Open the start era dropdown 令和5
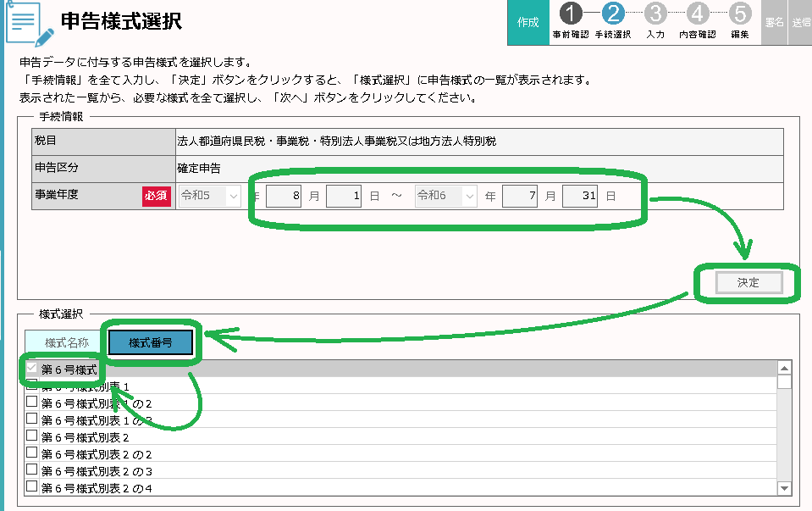The image size is (812, 511). tap(210, 196)
